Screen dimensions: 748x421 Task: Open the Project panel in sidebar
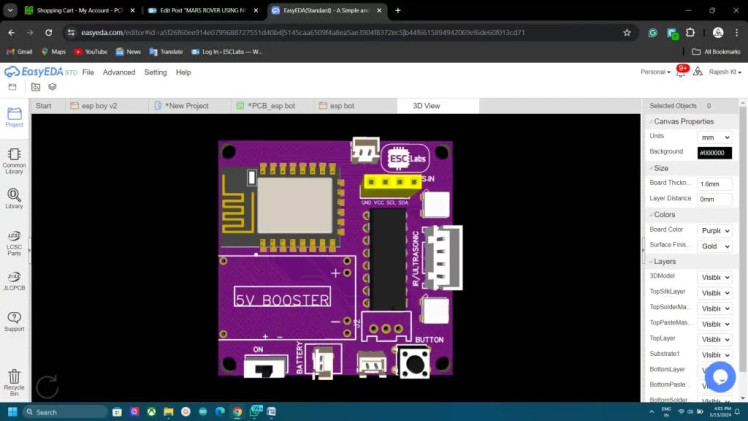(x=14, y=117)
